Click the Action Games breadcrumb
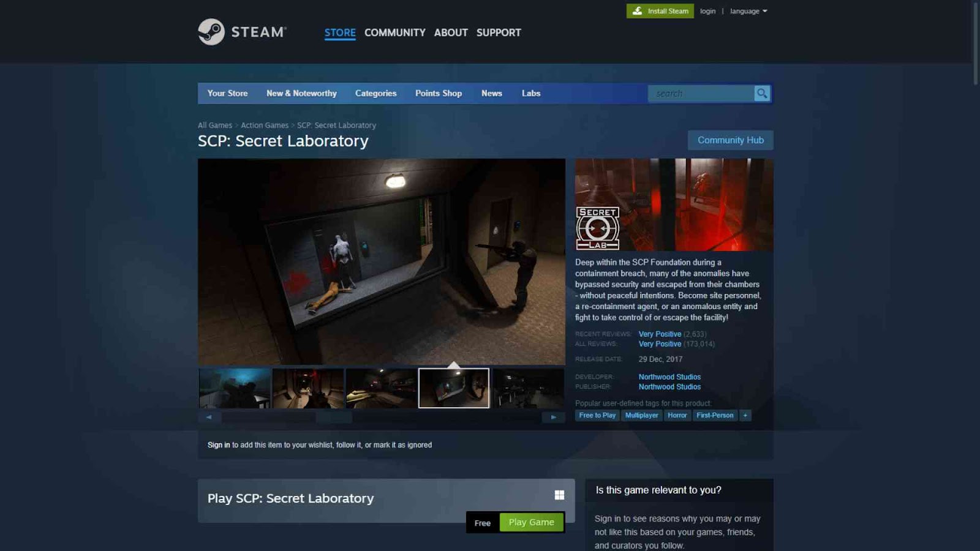 point(265,125)
